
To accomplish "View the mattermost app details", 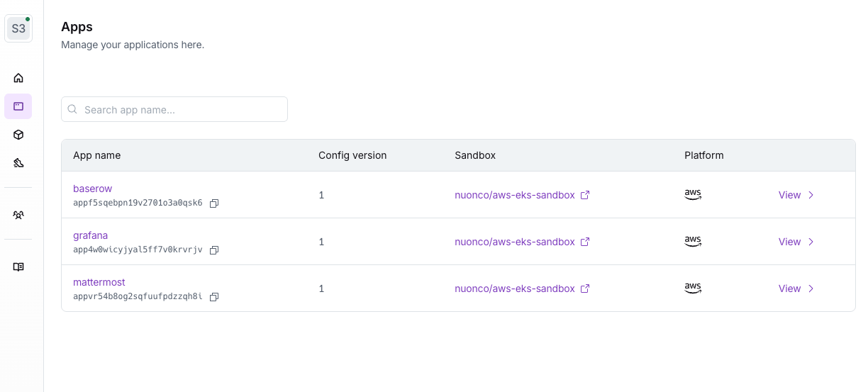I will pos(796,289).
